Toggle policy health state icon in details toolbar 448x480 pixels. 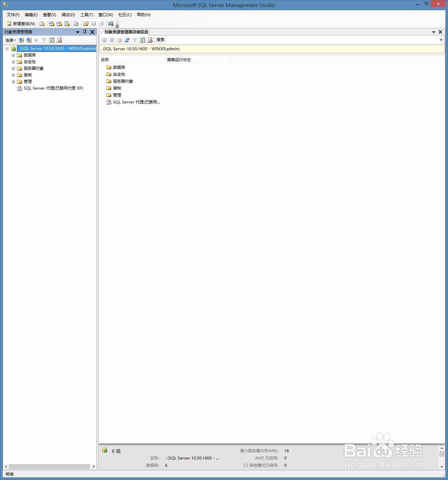pyautogui.click(x=150, y=40)
